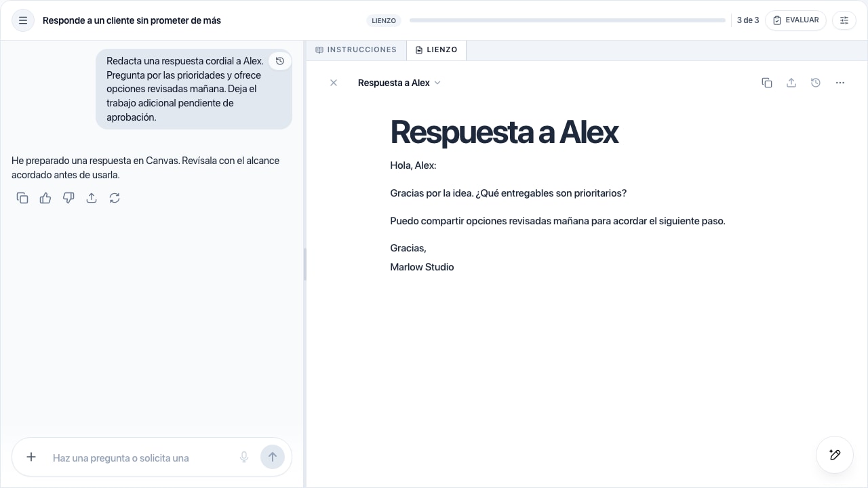Click the Respuesta a Alex document heading
The width and height of the screenshot is (868, 488).
coord(504,131)
